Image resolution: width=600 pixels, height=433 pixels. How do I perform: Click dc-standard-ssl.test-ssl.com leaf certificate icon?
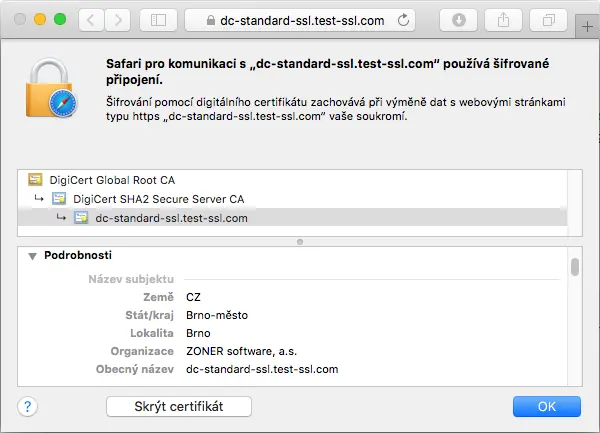(81, 218)
